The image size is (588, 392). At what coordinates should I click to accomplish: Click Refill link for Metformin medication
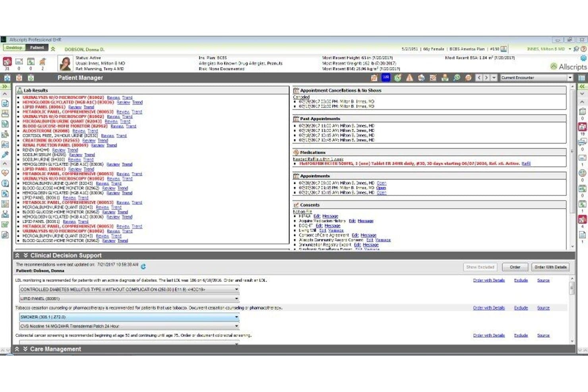[526, 164]
